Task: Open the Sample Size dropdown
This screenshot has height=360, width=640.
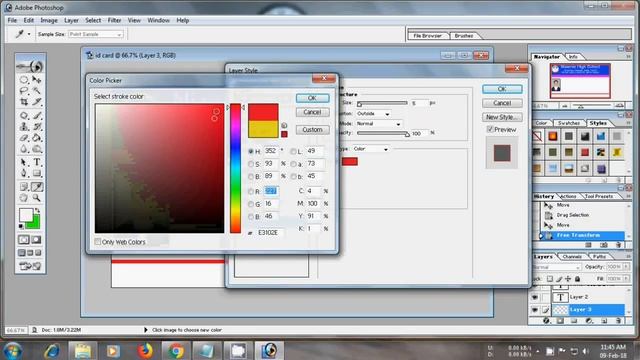Action: [x=96, y=34]
